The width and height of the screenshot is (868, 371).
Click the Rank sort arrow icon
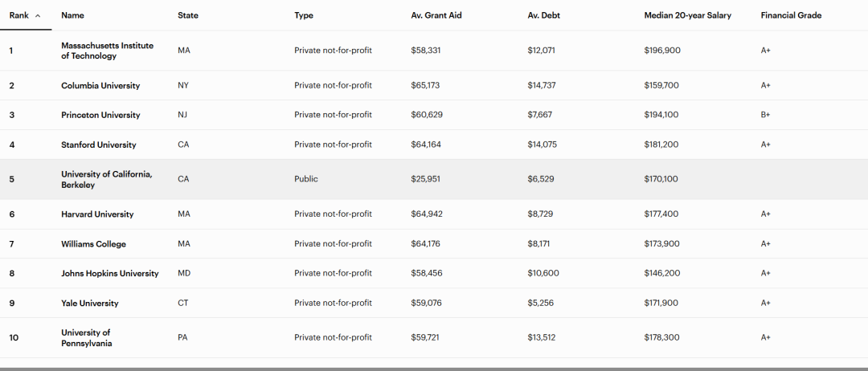pos(38,15)
